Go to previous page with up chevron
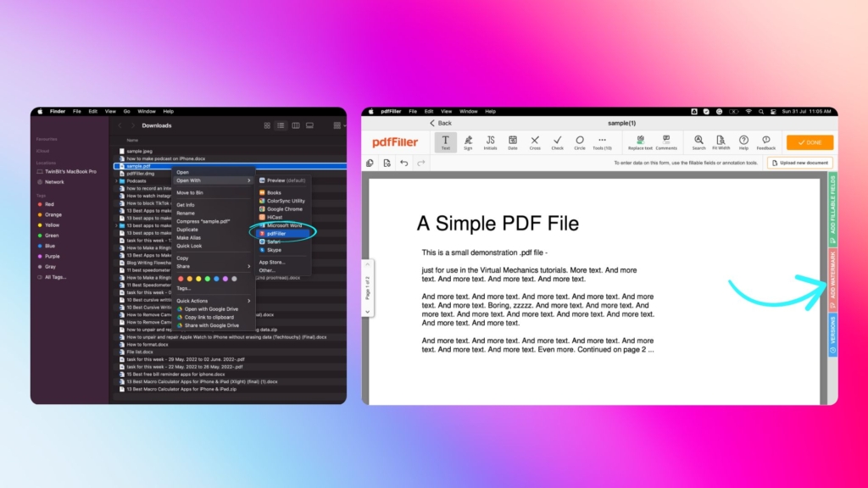Screen dimensions: 868x488 (368, 264)
